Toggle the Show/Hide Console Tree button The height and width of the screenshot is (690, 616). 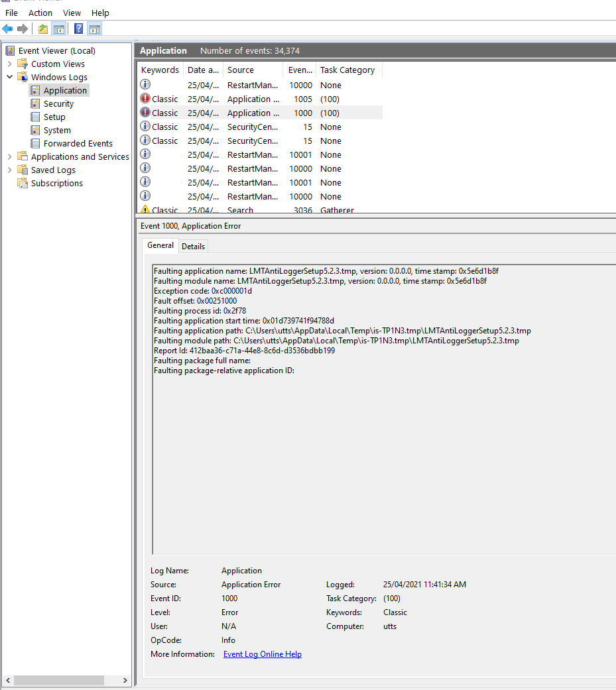click(59, 29)
